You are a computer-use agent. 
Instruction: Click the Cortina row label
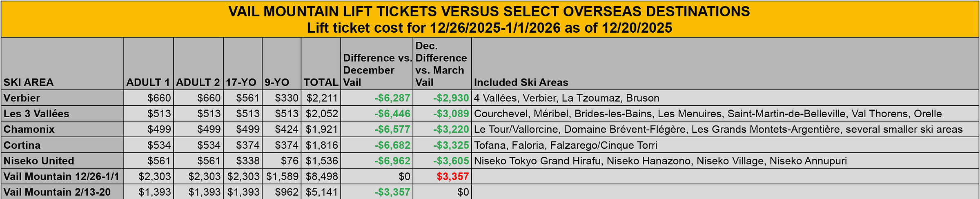click(22, 145)
